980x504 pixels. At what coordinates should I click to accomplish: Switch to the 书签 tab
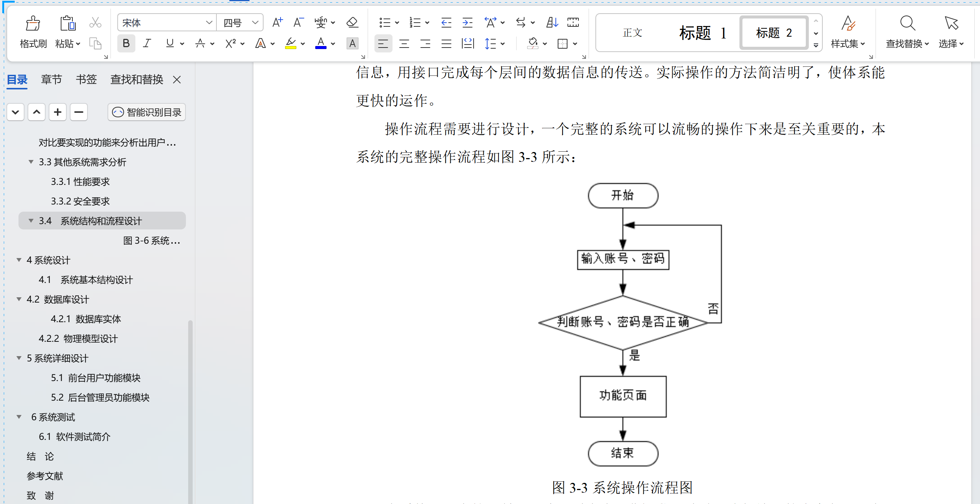[86, 80]
